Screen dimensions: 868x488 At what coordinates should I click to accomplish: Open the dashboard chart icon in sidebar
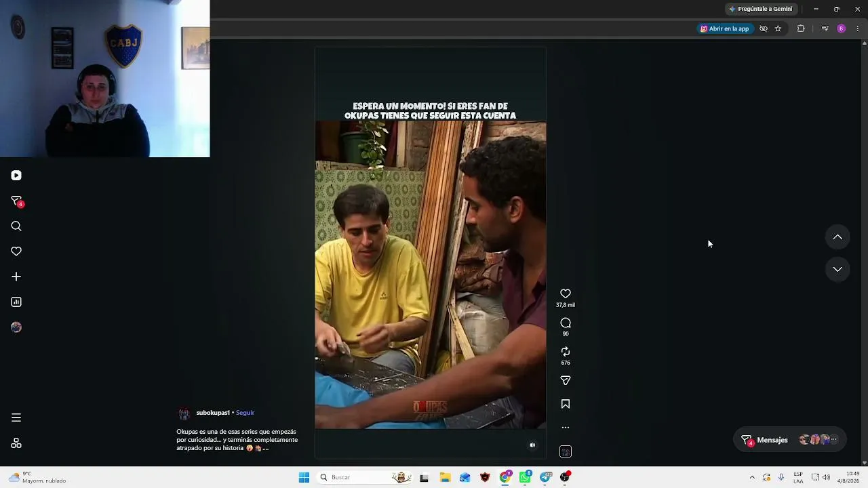16,302
